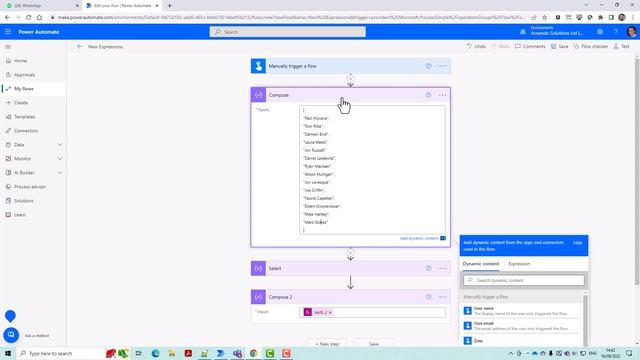Open the Compose 2 card's ellipsis menu

(442, 297)
